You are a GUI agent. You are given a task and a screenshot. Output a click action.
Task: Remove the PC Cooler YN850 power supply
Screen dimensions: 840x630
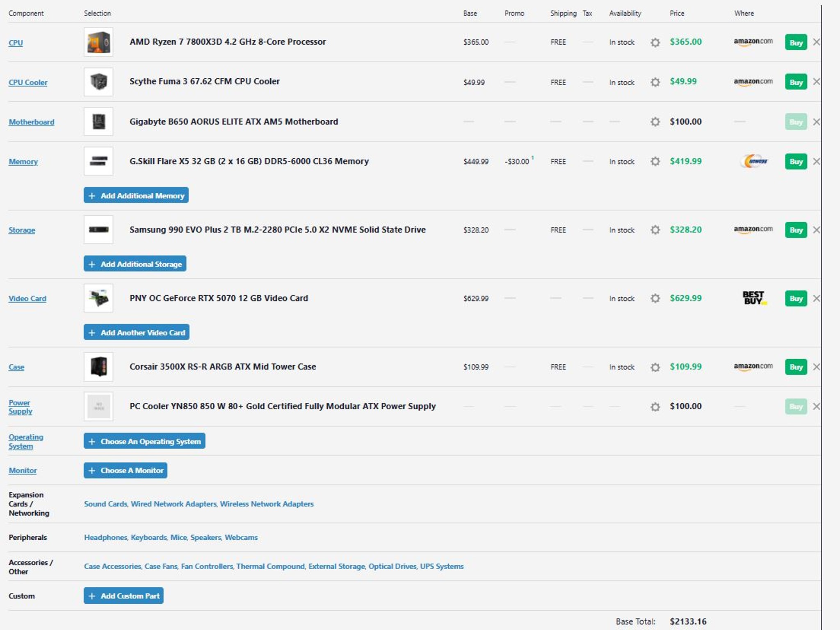816,406
